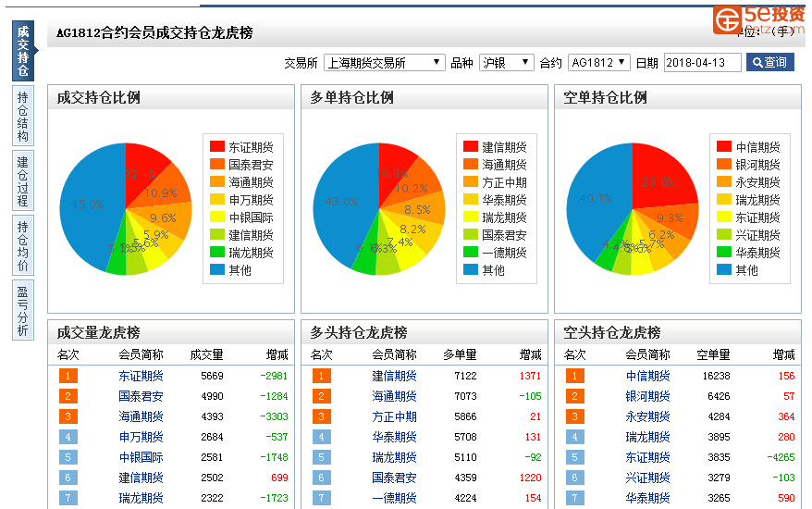Open 建信期货 link in 多头持仓龙虎榜

click(394, 376)
